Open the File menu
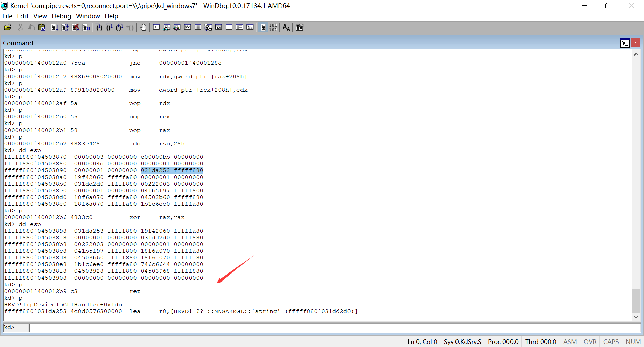 (7, 16)
